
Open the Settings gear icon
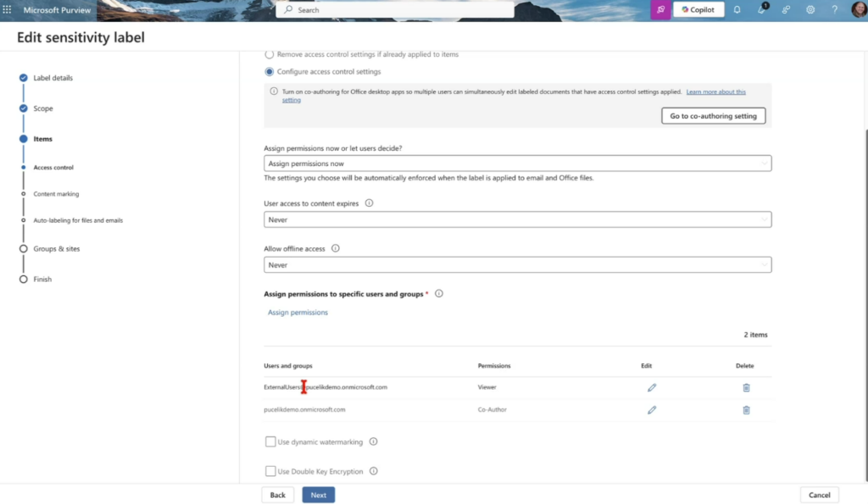coord(810,9)
